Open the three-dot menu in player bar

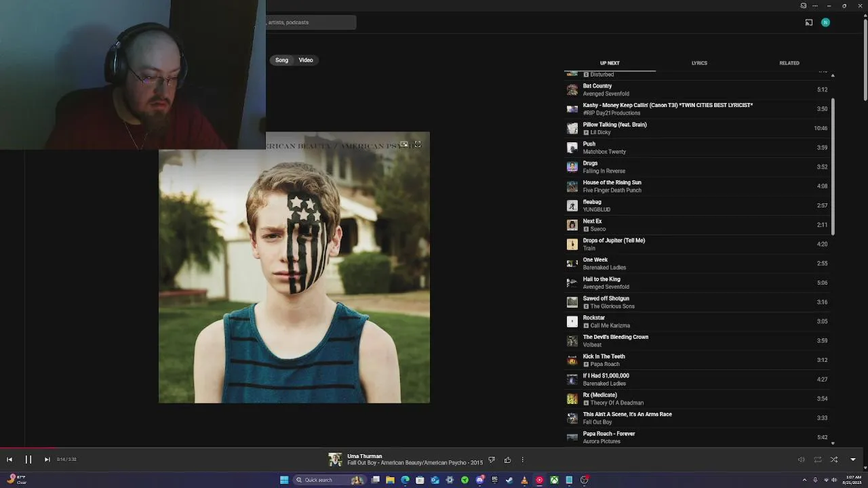tap(522, 460)
